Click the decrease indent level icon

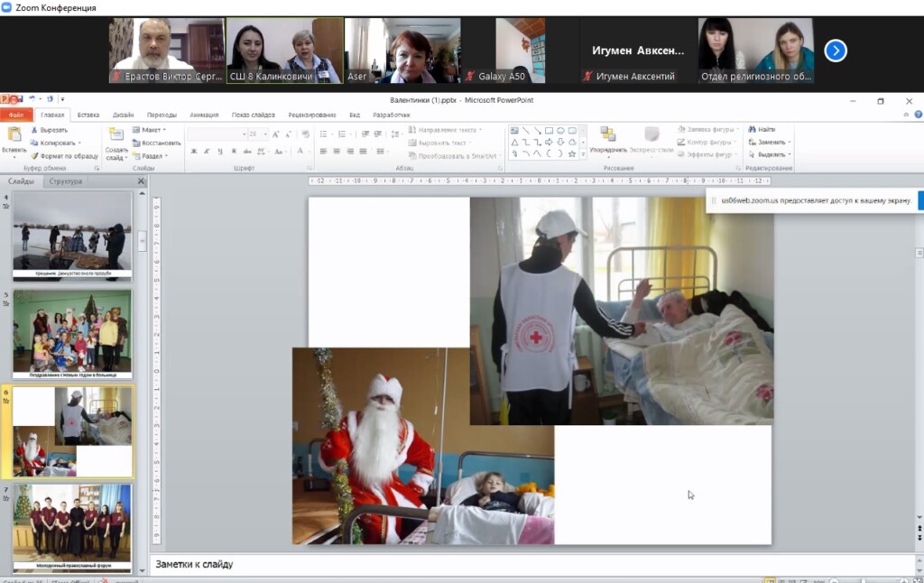point(365,134)
